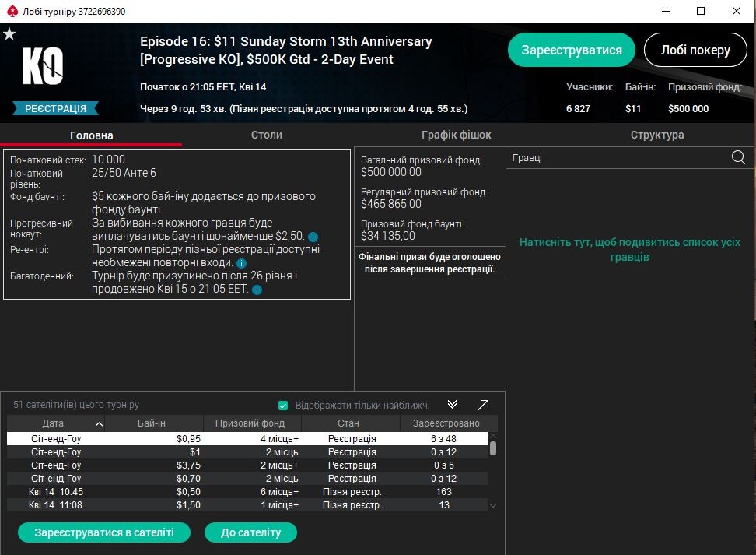This screenshot has height=555, width=756.
Task: Click the PokerStars spade icon in title bar
Action: pyautogui.click(x=12, y=11)
